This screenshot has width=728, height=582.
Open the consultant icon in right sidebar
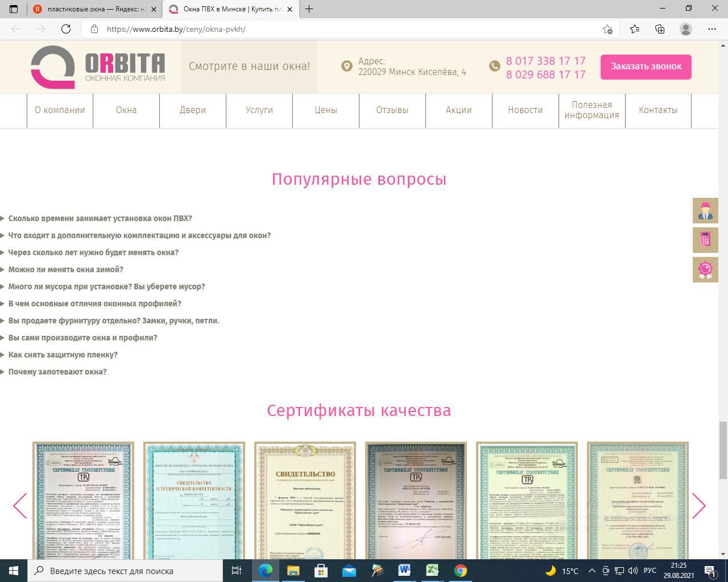coord(705,210)
